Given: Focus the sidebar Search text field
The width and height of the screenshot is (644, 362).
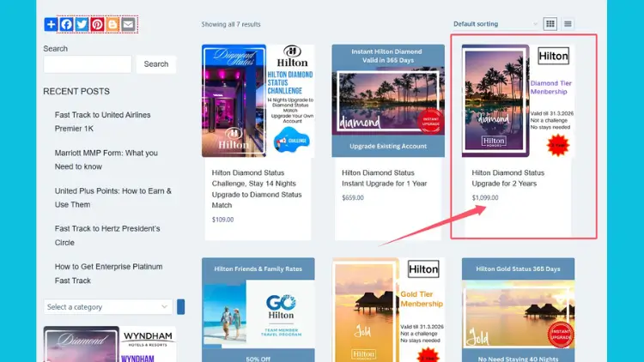Looking at the screenshot, I should 88,64.
